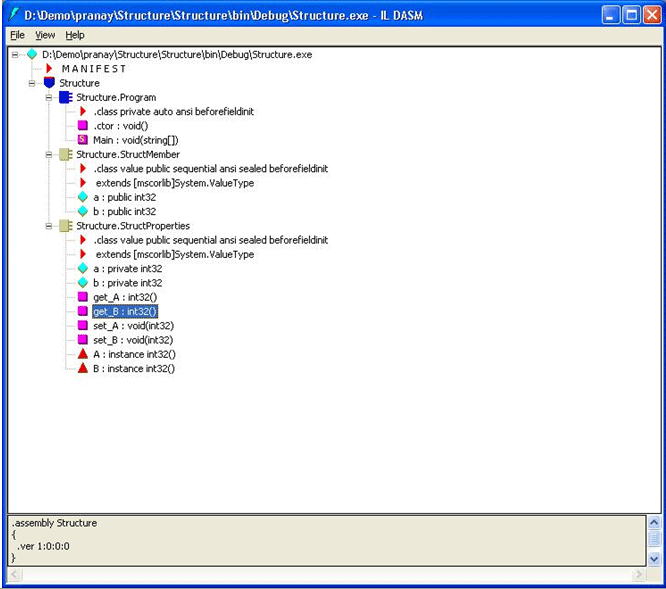Click the magenta method icon of get_A
Image resolution: width=666 pixels, height=589 pixels.
(83, 297)
